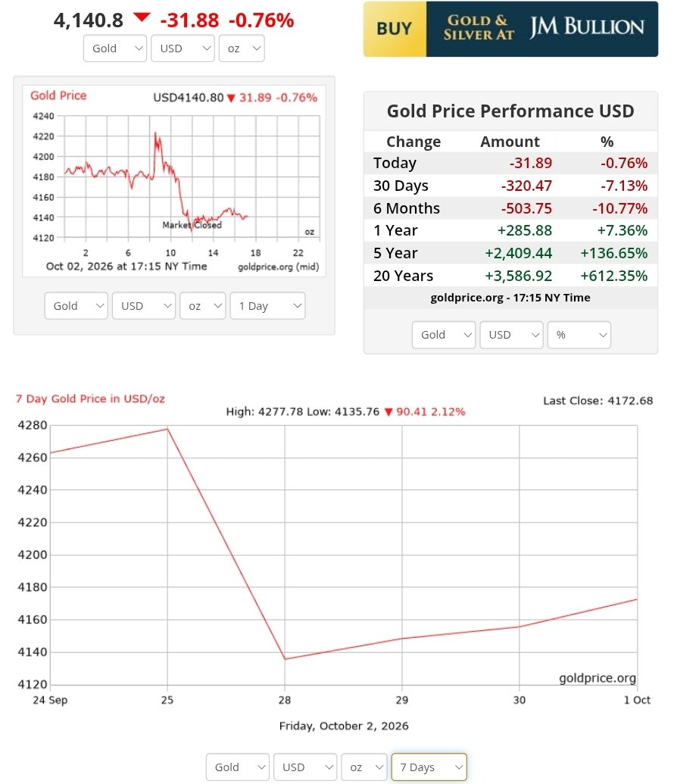674x784 pixels.
Task: Expand oz dropdown under the small chart
Action: (x=202, y=306)
